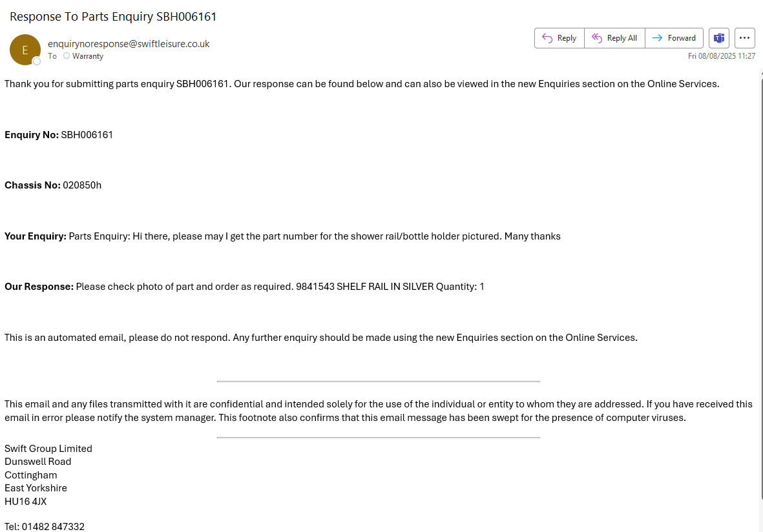Click the Fri 08/08/2025 11:27 timestamp
The image size is (763, 532).
tap(722, 56)
